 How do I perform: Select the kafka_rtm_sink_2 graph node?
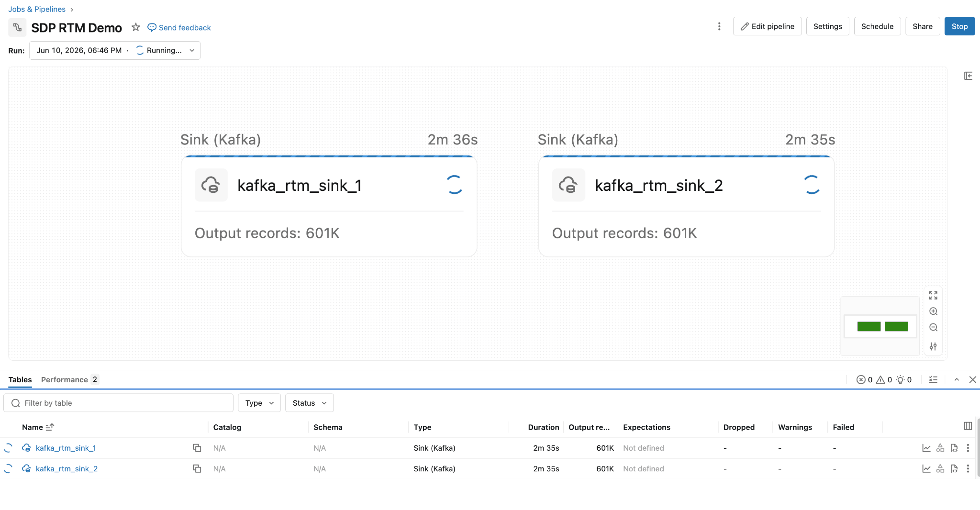687,206
